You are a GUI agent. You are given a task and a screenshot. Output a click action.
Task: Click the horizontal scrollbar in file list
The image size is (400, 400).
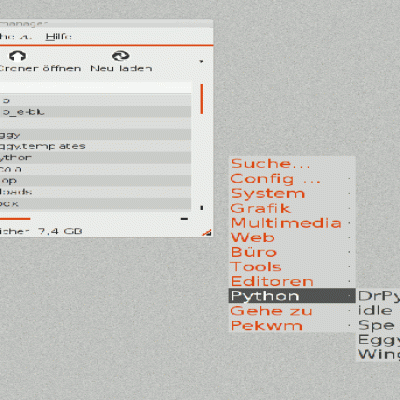pos(15,219)
